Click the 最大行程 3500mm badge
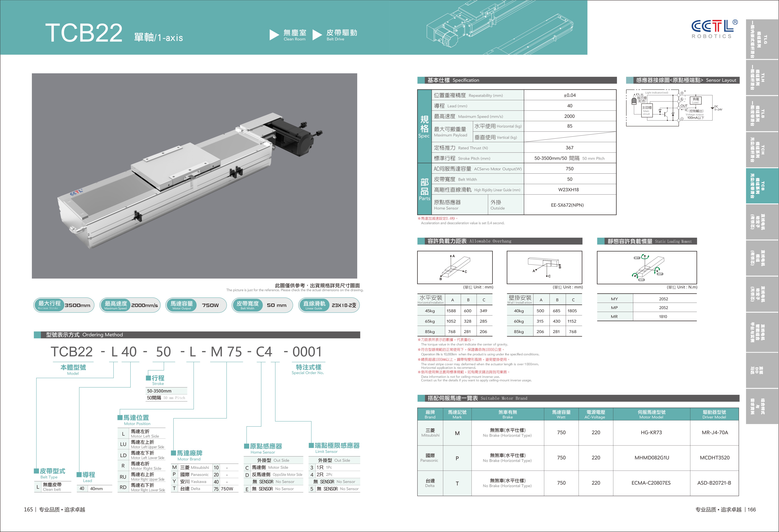The width and height of the screenshot is (779, 532). [x=64, y=305]
